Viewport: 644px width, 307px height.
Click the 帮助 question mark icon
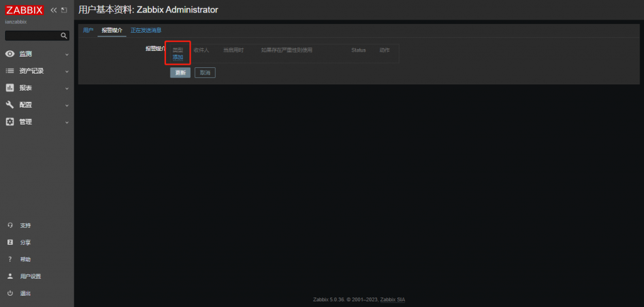pyautogui.click(x=10, y=259)
